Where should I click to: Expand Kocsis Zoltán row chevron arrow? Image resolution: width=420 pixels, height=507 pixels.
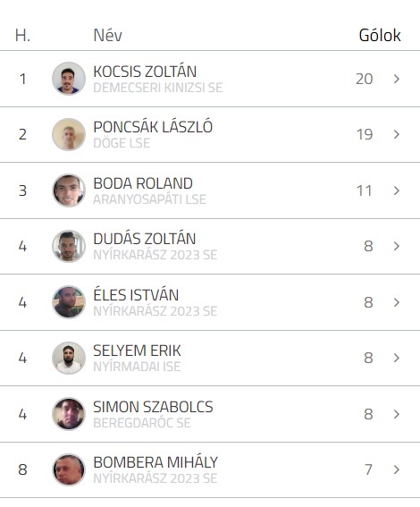(397, 79)
